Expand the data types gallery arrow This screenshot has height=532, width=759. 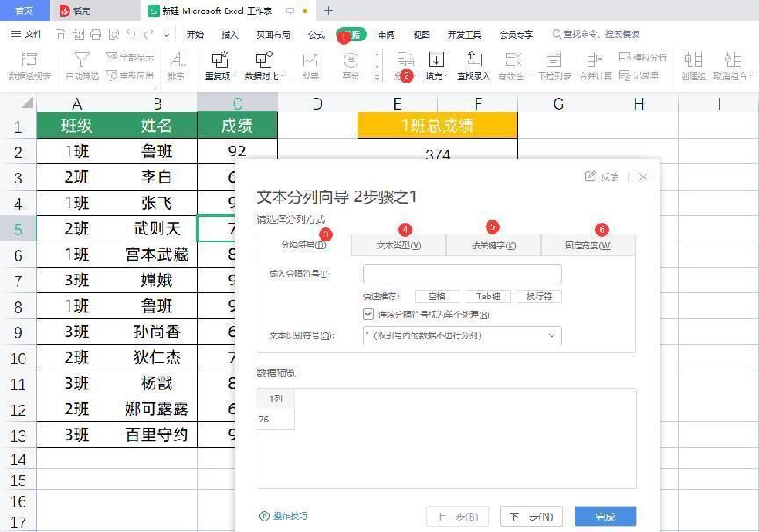(377, 77)
